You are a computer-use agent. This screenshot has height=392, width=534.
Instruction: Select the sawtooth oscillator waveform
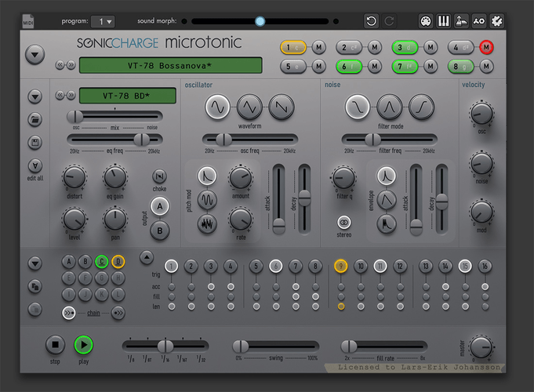click(282, 107)
